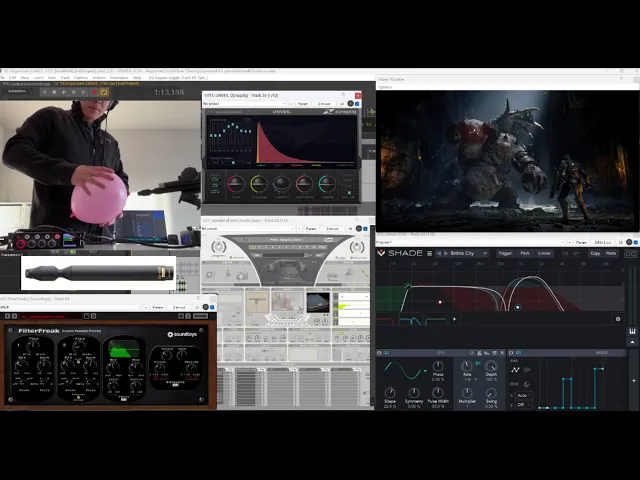Click the cyan-ringed knob in UNVEIL

pos(327,184)
